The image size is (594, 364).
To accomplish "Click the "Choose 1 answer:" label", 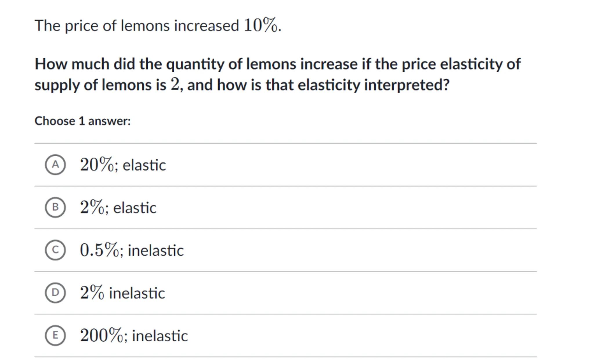I will pos(83,121).
